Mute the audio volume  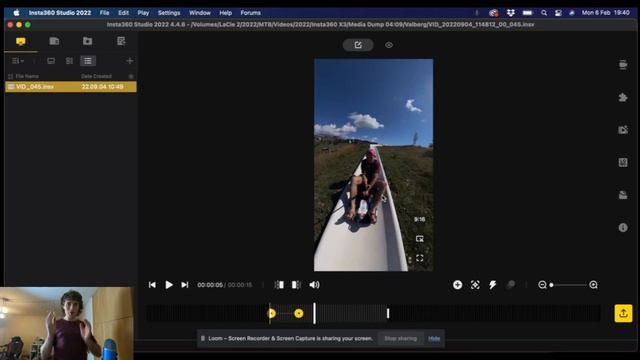314,285
